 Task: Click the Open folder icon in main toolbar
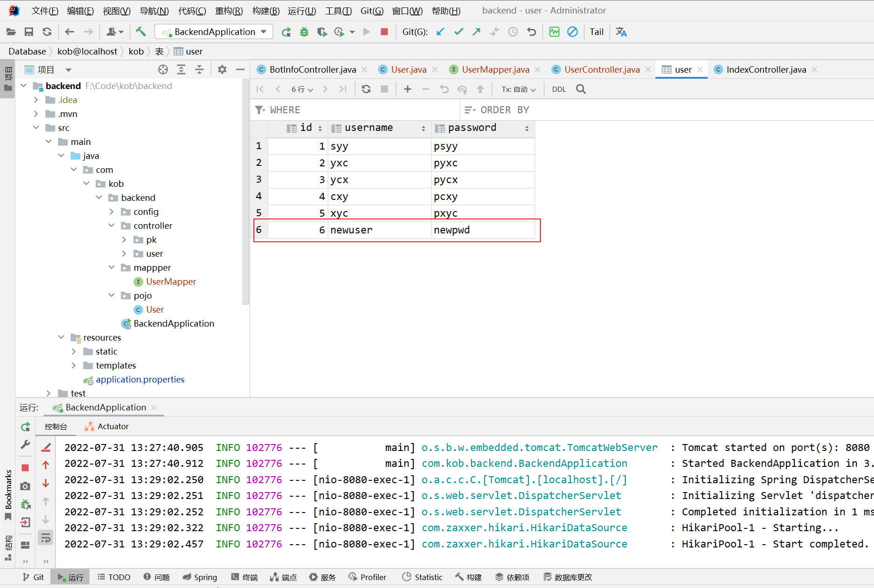click(x=11, y=32)
